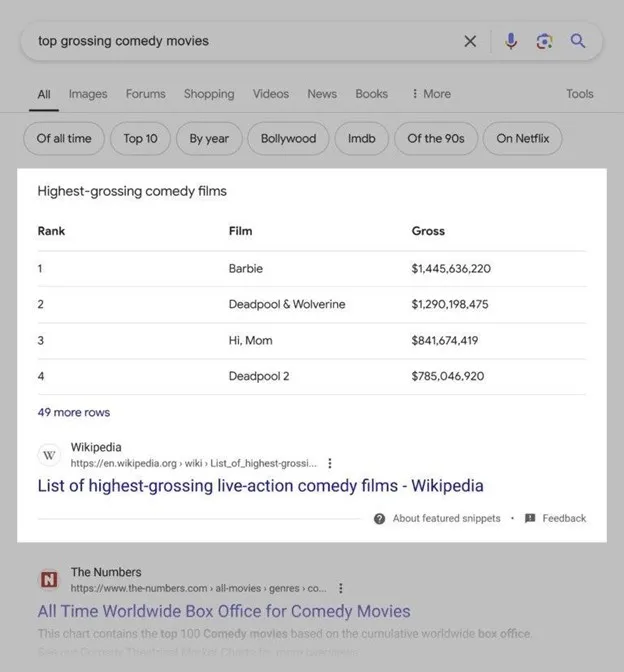Apply the 'Bollywood' filter chip
Screen dimensions: 624x672
(x=288, y=138)
